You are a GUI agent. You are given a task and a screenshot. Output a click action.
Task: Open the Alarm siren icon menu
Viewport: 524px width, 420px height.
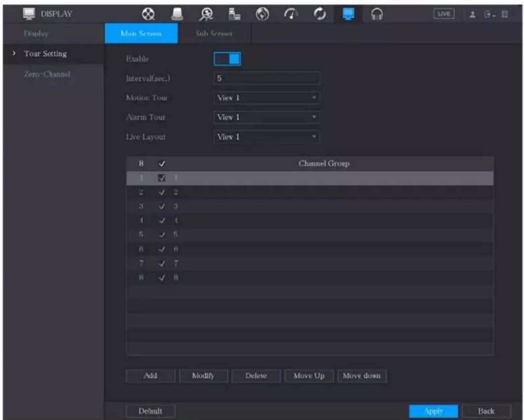(177, 14)
